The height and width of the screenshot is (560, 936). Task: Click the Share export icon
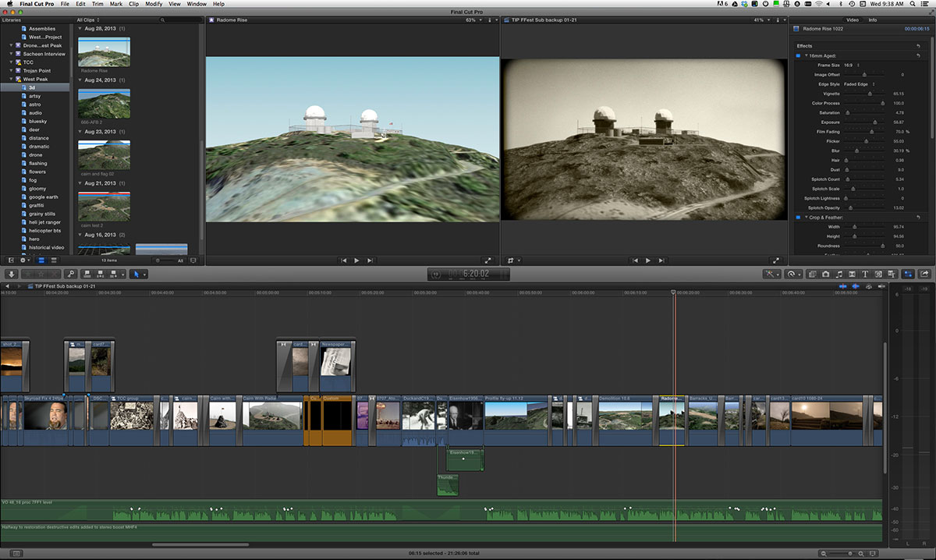(x=925, y=274)
